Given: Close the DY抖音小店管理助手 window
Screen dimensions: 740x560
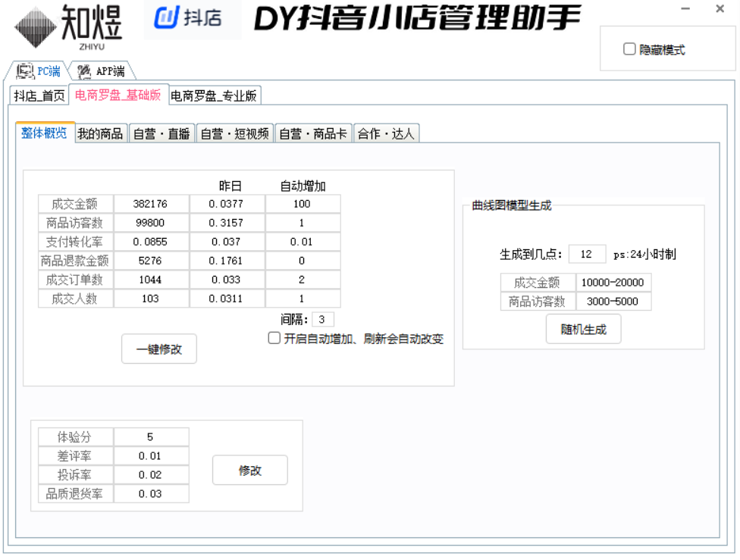Looking at the screenshot, I should click(720, 8).
